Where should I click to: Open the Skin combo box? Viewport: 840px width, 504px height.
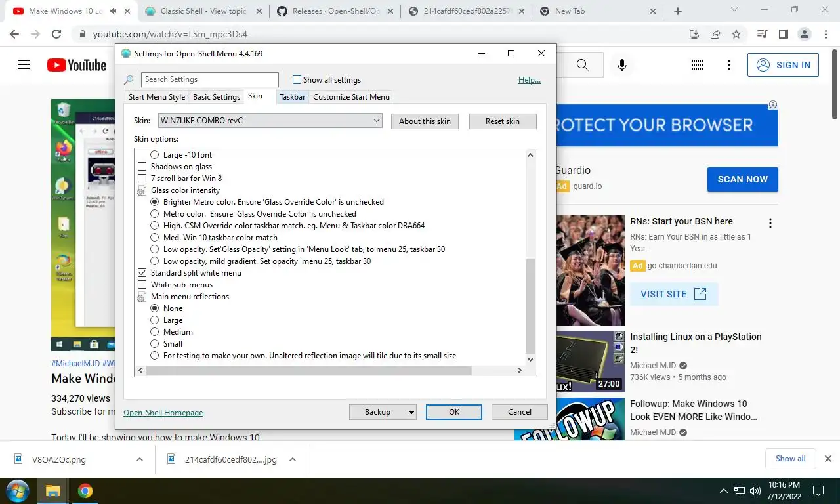click(x=270, y=121)
